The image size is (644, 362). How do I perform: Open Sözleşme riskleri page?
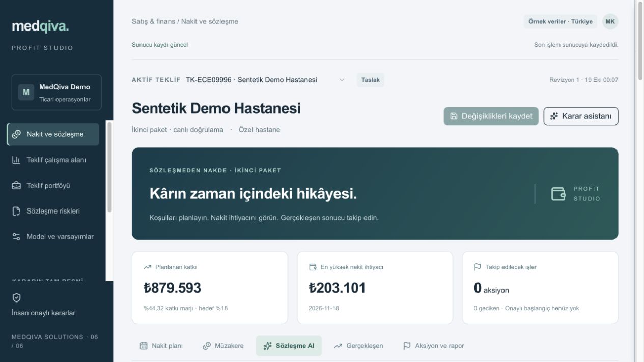click(53, 211)
